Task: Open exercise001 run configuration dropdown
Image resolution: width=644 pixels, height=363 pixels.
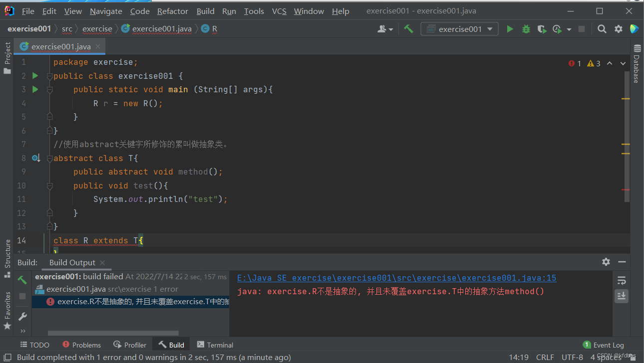Action: pos(459,29)
